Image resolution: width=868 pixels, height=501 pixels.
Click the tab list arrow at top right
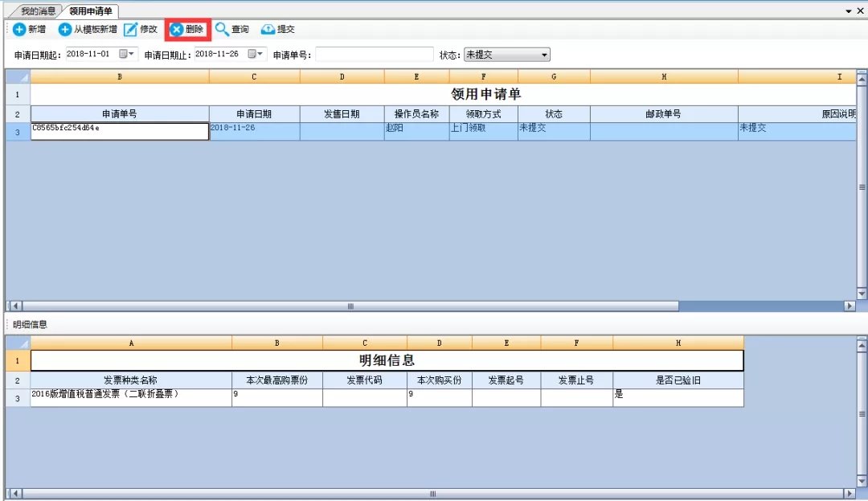pyautogui.click(x=849, y=11)
